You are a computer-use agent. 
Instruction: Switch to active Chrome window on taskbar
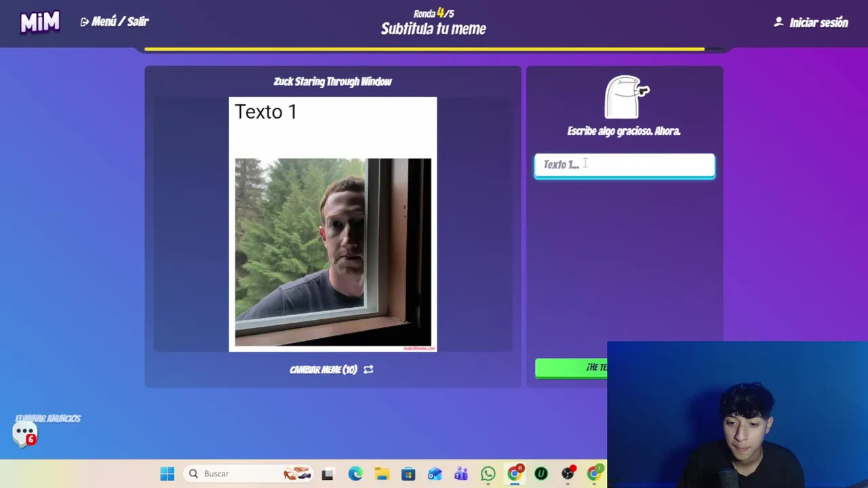tap(515, 473)
